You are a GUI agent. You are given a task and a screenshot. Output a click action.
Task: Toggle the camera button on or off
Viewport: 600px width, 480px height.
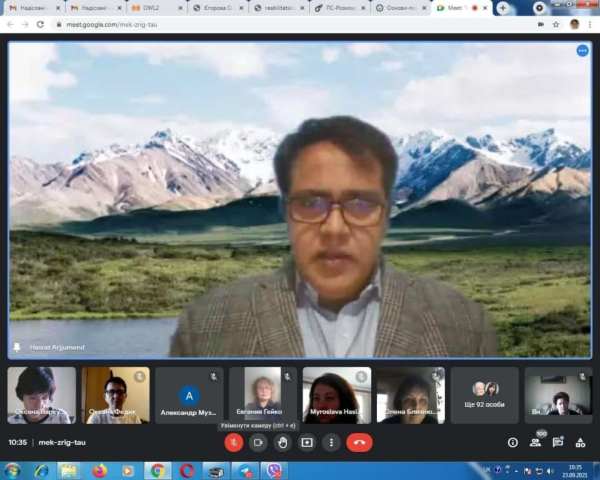coord(258,442)
